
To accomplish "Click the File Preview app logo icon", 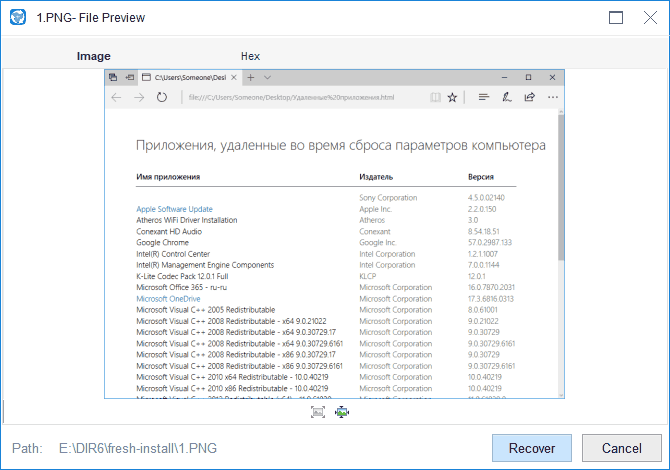I will [x=18, y=18].
